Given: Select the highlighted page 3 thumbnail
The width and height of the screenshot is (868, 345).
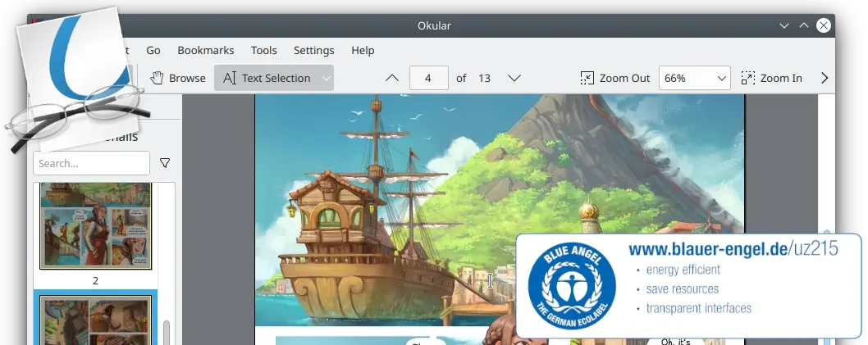Looking at the screenshot, I should point(95,320).
